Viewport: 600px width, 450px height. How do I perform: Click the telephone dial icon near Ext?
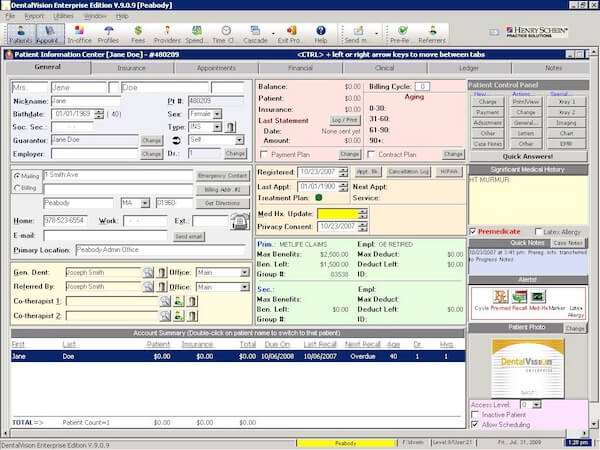[240, 222]
